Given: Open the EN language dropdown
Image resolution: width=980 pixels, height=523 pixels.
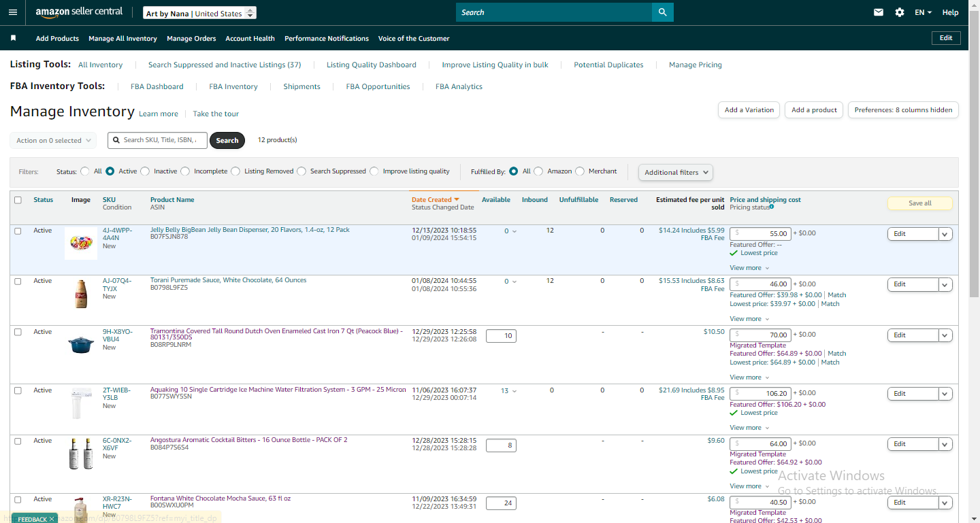Looking at the screenshot, I should pos(923,12).
